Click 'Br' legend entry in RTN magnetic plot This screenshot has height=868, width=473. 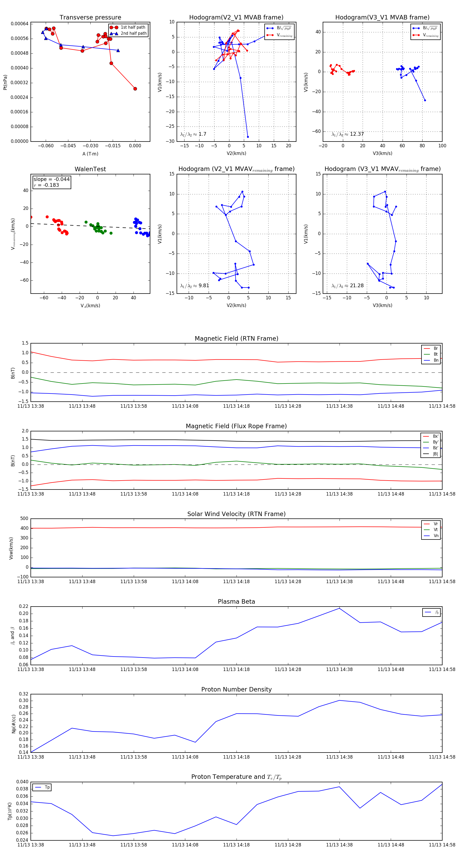(431, 349)
